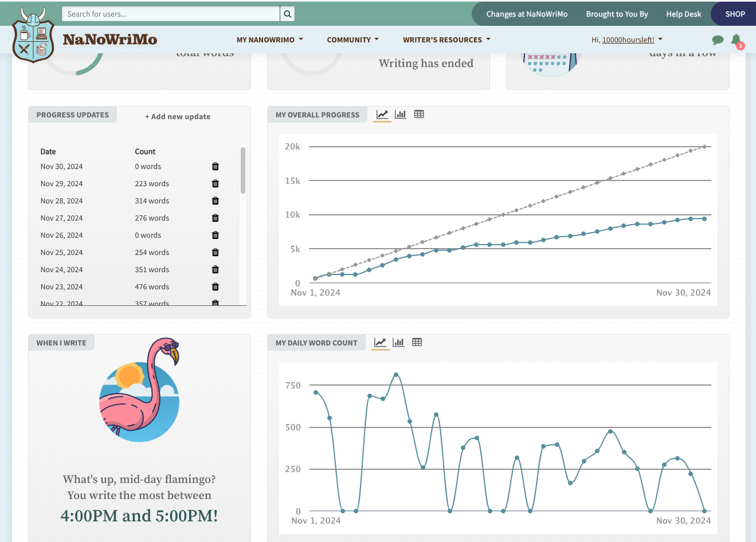756x542 pixels.
Task: Open the Brought to You By page
Action: [x=617, y=14]
